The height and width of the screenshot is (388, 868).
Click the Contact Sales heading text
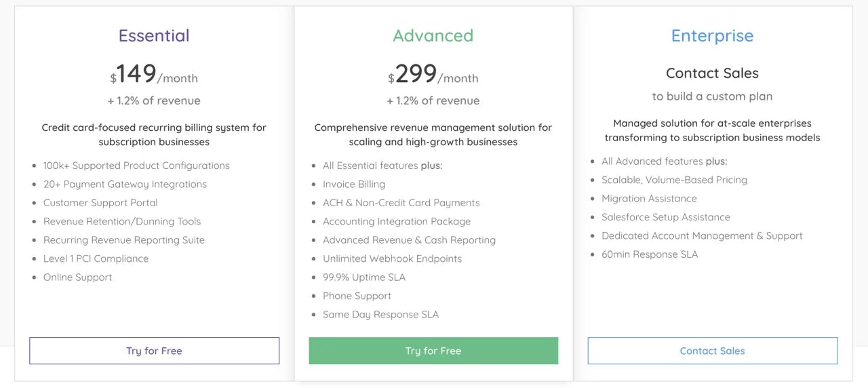click(713, 73)
